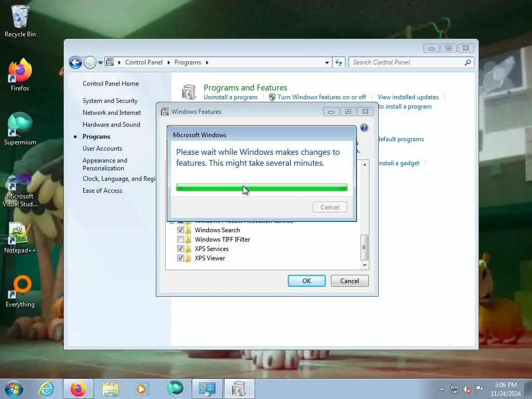Open Windows Media Player from the taskbar
The image size is (532, 399).
click(142, 389)
